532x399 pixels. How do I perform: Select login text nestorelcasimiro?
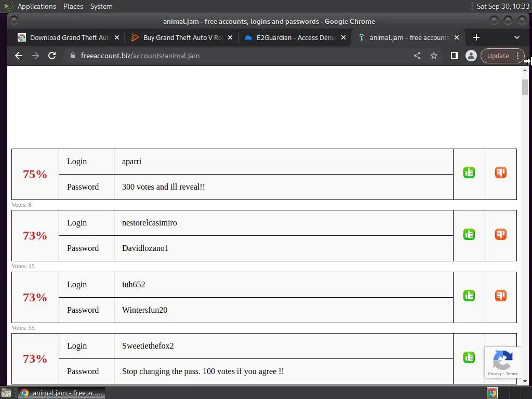click(150, 223)
